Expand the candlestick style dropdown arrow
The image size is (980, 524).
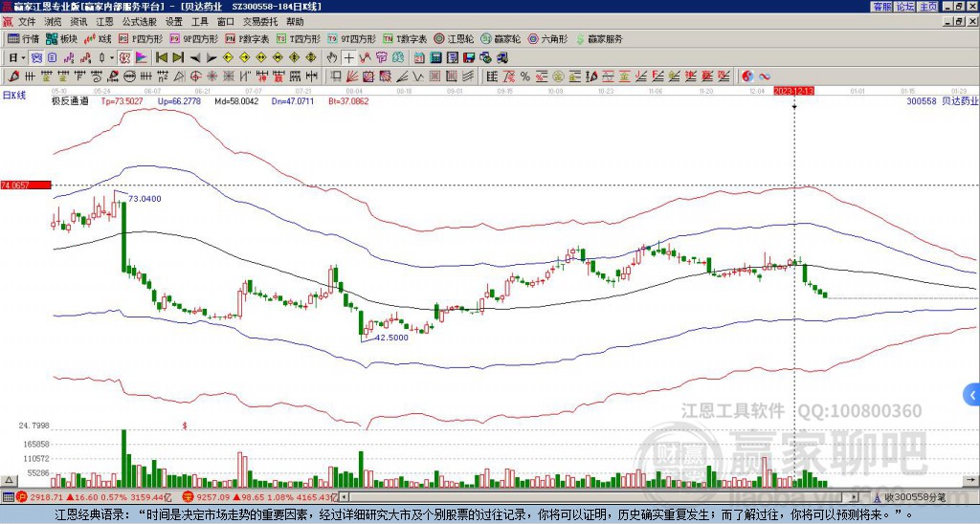point(112,58)
